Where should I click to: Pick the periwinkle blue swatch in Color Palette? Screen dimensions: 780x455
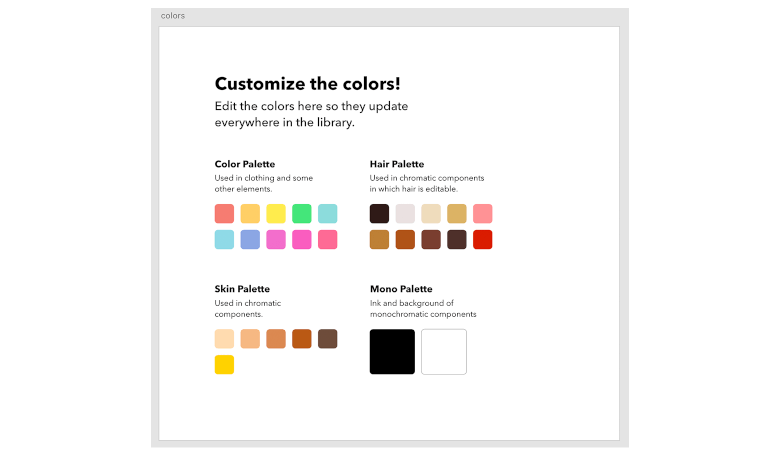(250, 239)
